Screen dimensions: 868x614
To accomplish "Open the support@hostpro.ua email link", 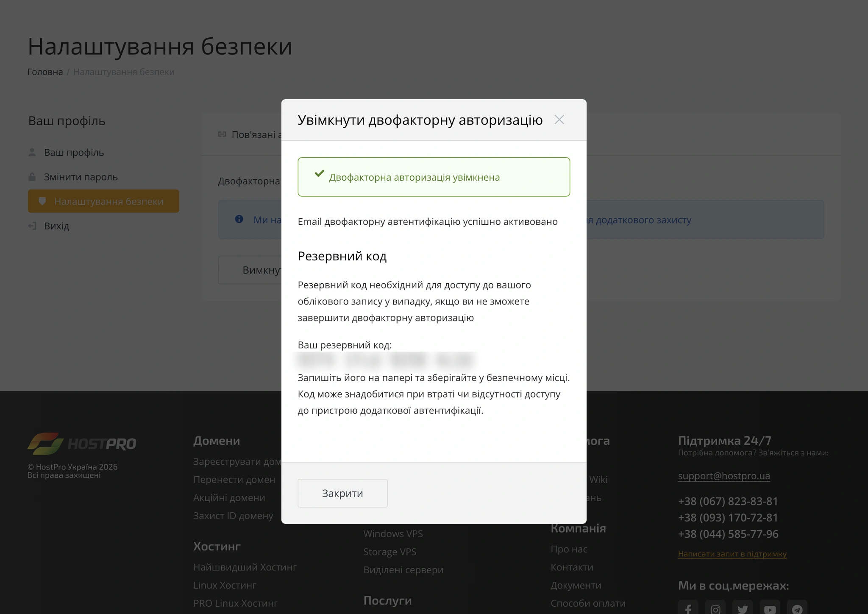I will (x=723, y=476).
